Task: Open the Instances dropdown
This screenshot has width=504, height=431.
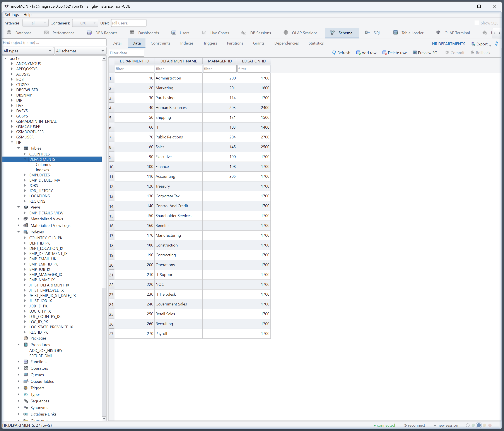Action: click(x=36, y=23)
